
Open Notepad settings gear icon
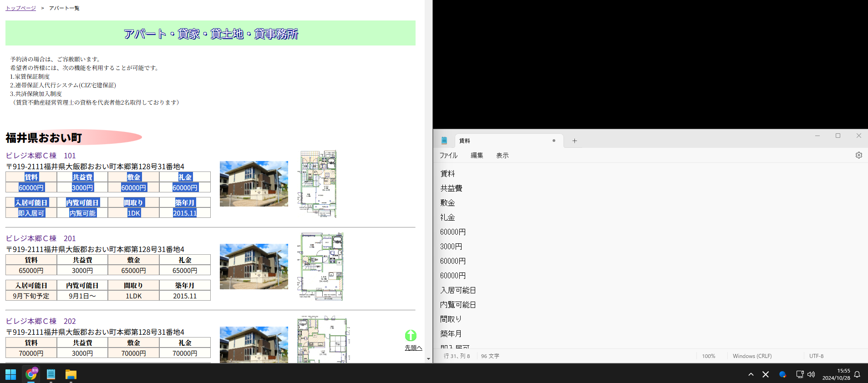[x=858, y=155]
